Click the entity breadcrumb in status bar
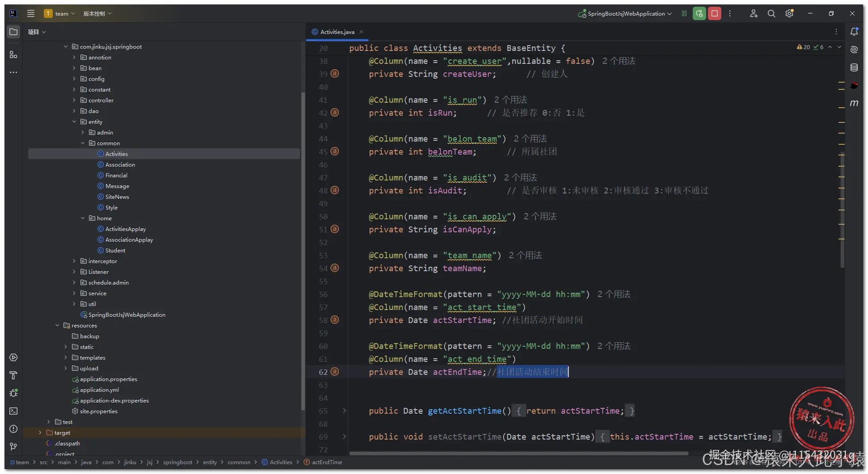The image size is (868, 474). tap(210, 462)
